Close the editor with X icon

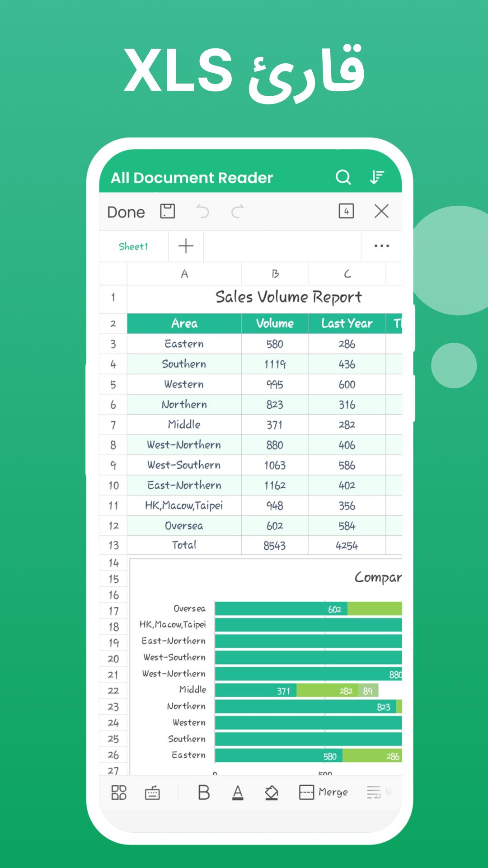(381, 211)
